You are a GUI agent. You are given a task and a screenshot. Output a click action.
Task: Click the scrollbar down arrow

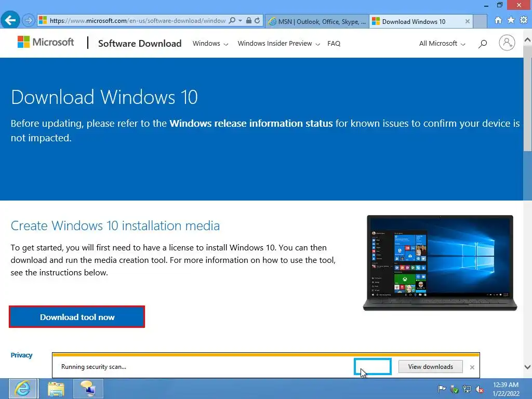(528, 367)
